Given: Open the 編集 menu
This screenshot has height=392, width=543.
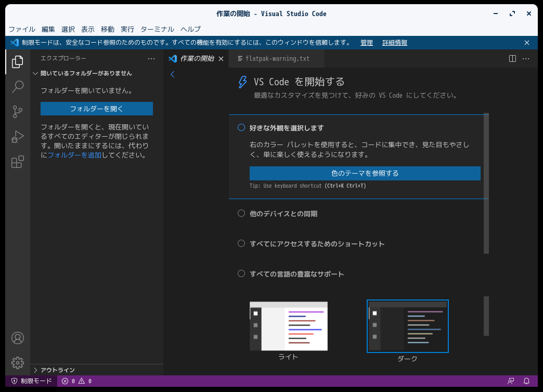Looking at the screenshot, I should pyautogui.click(x=48, y=29).
